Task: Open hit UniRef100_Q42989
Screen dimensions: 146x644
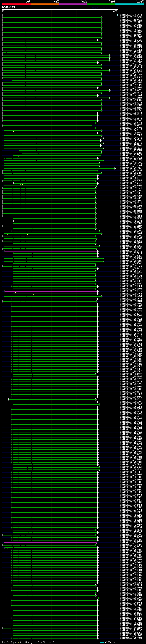Action: (x=131, y=314)
